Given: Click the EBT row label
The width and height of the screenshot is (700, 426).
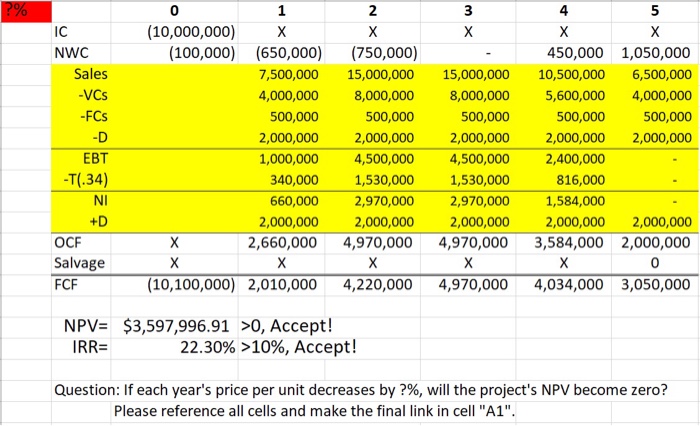Looking at the screenshot, I should 95,159.
